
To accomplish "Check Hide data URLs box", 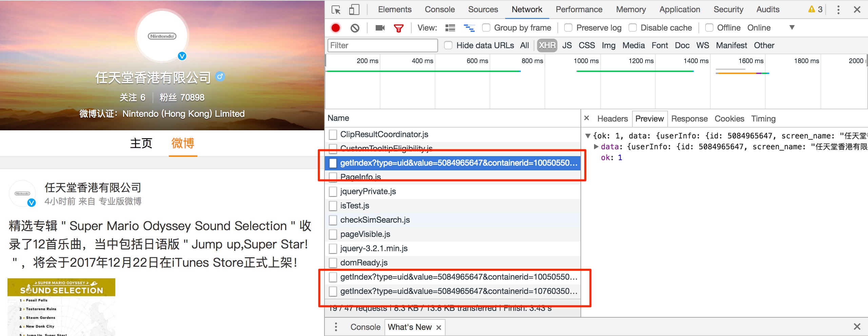I will [448, 45].
